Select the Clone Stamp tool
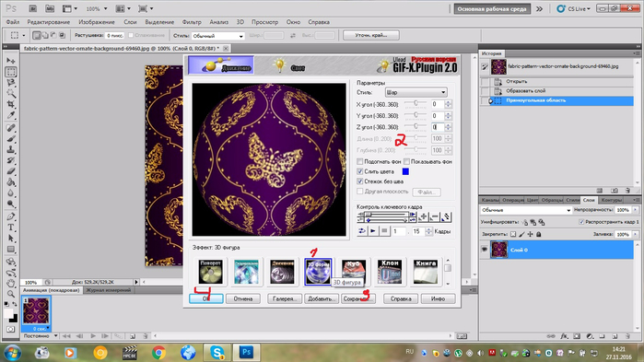This screenshot has width=644, height=362. (11, 150)
